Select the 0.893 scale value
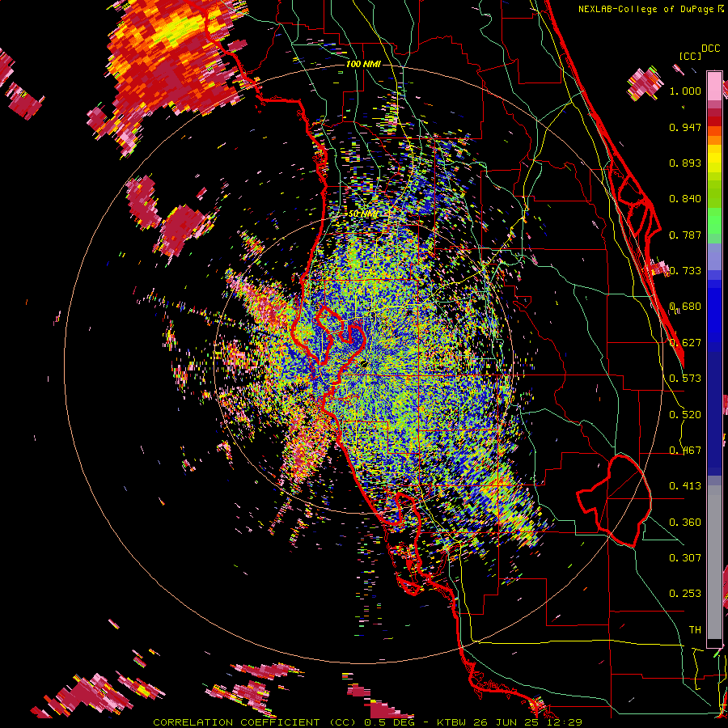The image size is (728, 728). pyautogui.click(x=685, y=163)
